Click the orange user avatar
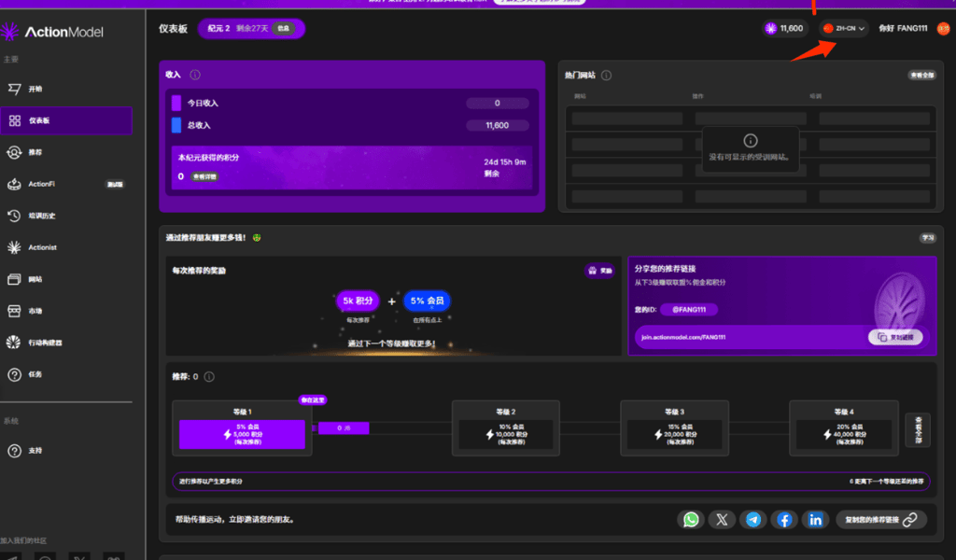This screenshot has width=956, height=560. pyautogui.click(x=944, y=29)
